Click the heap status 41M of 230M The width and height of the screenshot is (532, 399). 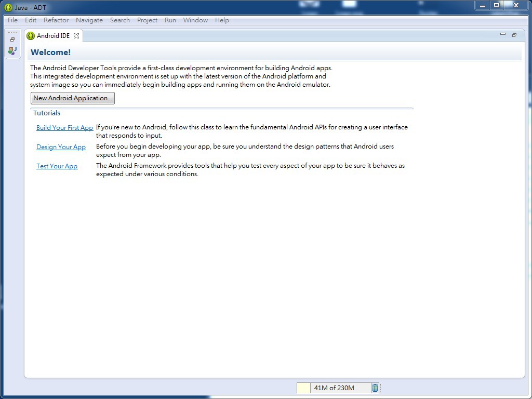pyautogui.click(x=334, y=388)
